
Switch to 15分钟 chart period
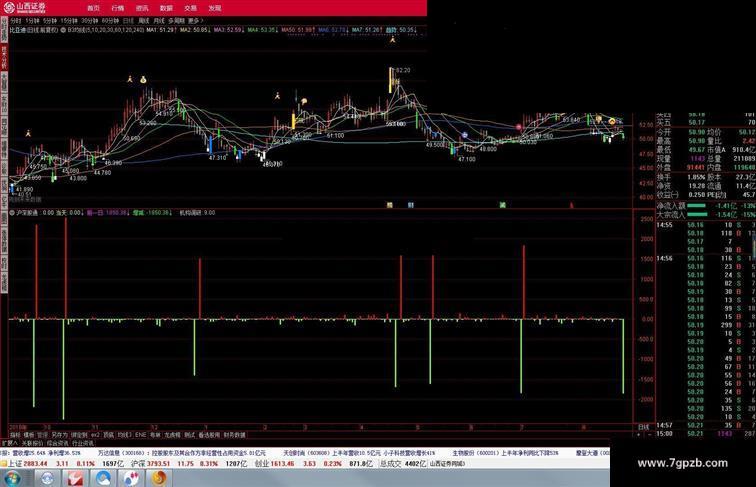click(69, 21)
